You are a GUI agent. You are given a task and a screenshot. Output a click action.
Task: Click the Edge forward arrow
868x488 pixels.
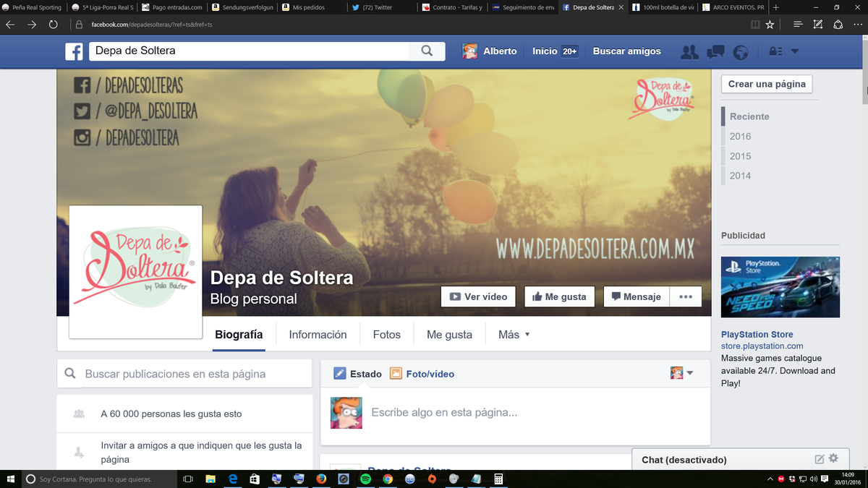point(31,25)
